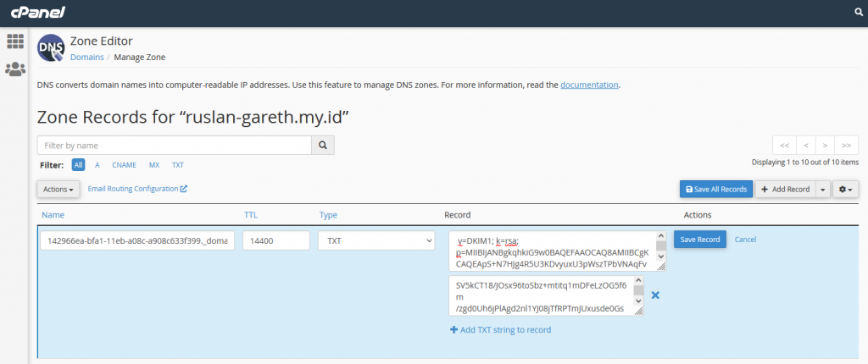Open the search icon in top bar

(x=858, y=13)
